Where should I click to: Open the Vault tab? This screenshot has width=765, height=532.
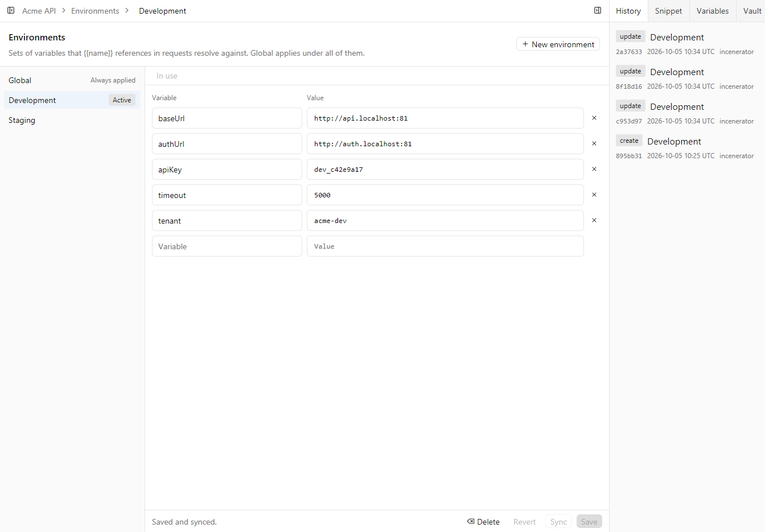(x=752, y=11)
